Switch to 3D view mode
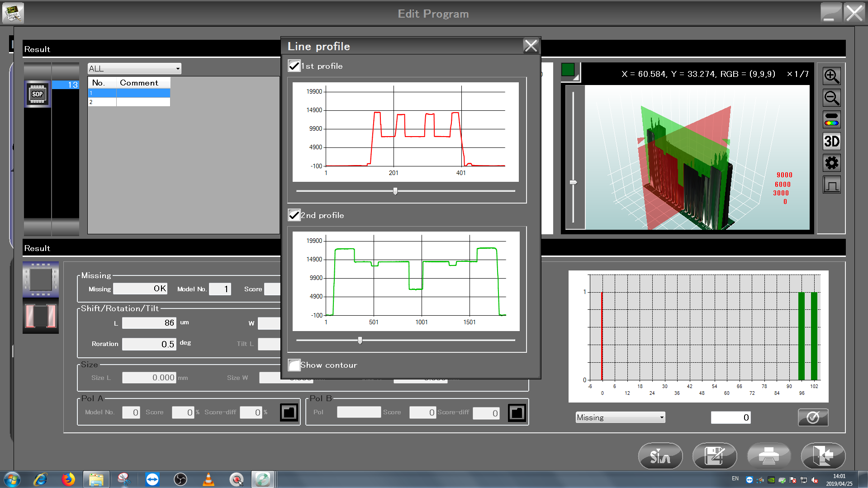This screenshot has width=868, height=488. (831, 142)
